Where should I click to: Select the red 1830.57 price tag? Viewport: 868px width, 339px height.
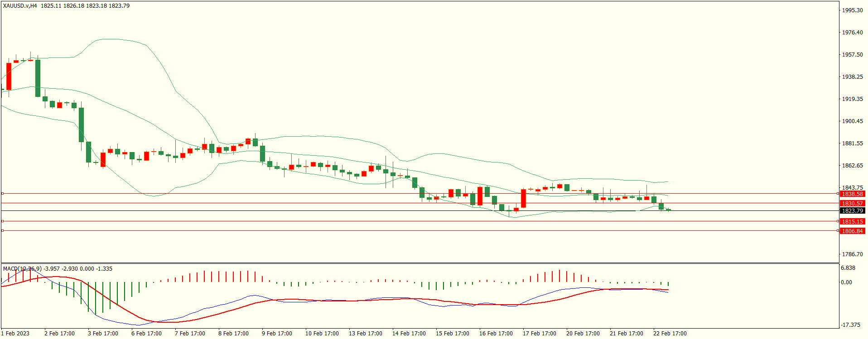[852, 203]
